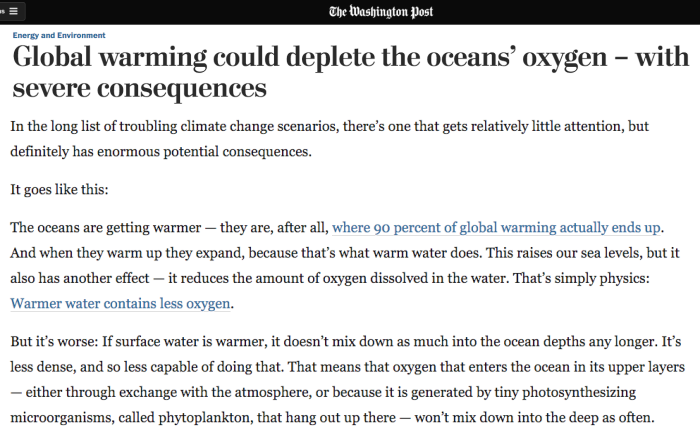This screenshot has width=700, height=437.
Task: Go to The Washington Post homepage logo
Action: coord(381,12)
